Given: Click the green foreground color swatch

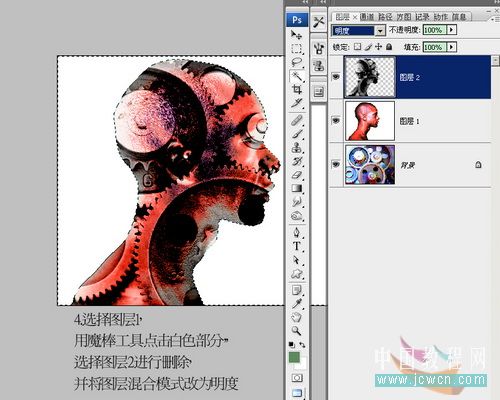Looking at the screenshot, I should click(294, 357).
